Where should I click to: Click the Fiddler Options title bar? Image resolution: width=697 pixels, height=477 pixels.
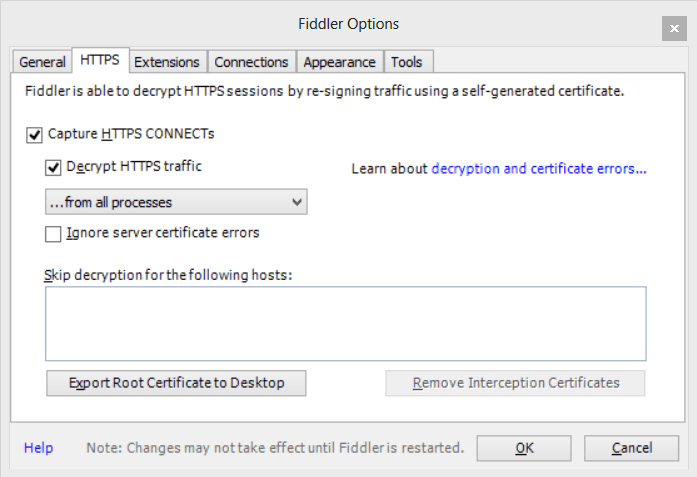(348, 23)
